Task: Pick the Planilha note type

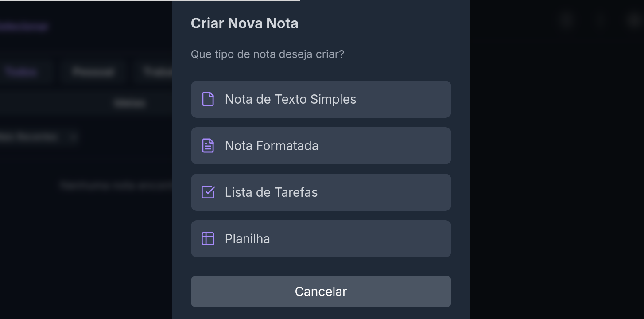Action: [321, 239]
